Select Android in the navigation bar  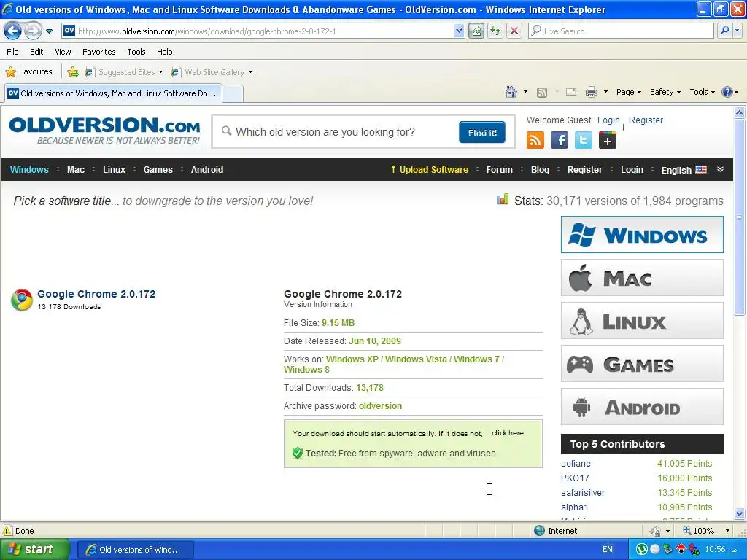pyautogui.click(x=206, y=169)
